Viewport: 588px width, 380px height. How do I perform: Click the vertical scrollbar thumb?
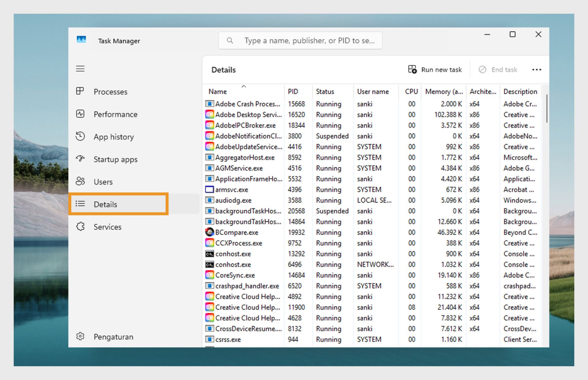tap(547, 109)
